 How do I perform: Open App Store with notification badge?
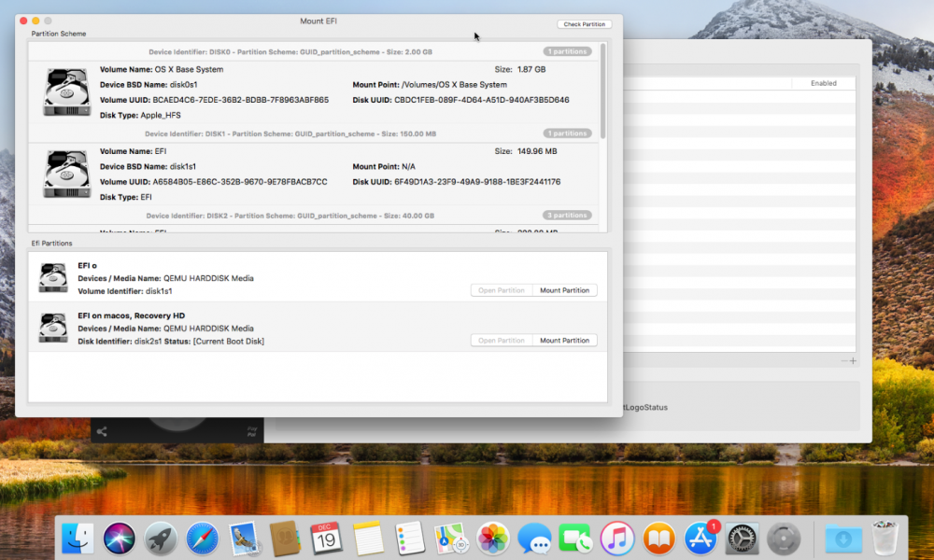click(x=700, y=539)
